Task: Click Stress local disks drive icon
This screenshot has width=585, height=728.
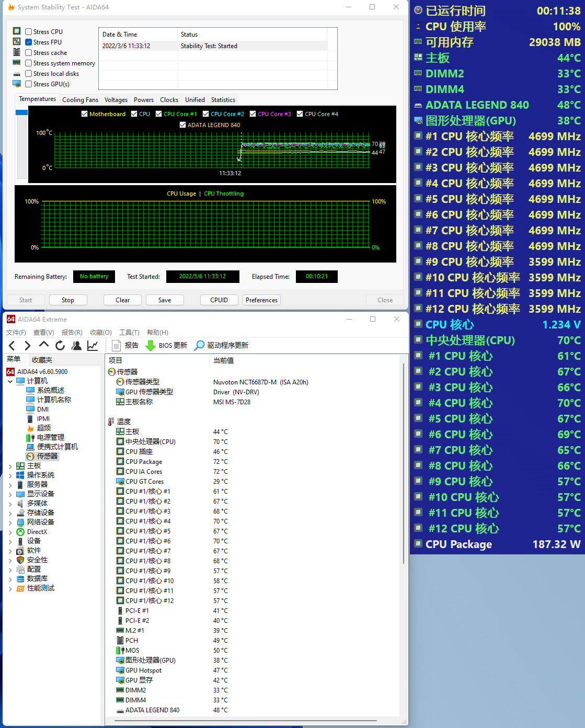Action: [17, 74]
